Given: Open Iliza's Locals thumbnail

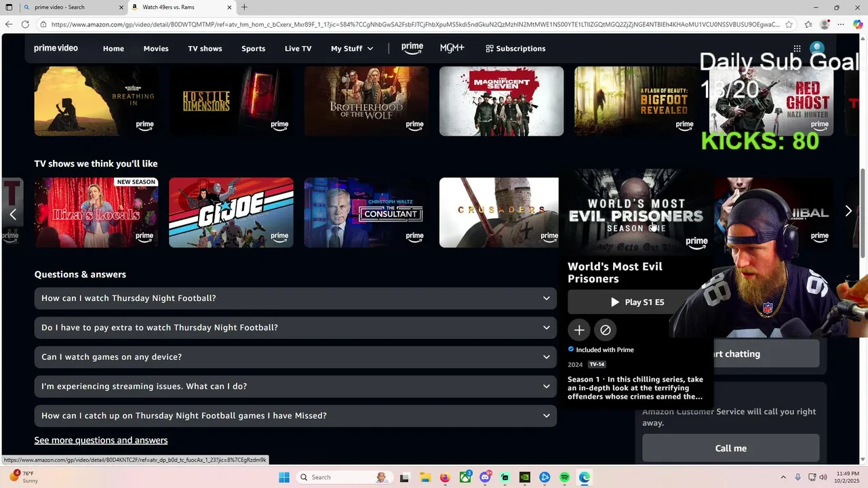Looking at the screenshot, I should 96,213.
